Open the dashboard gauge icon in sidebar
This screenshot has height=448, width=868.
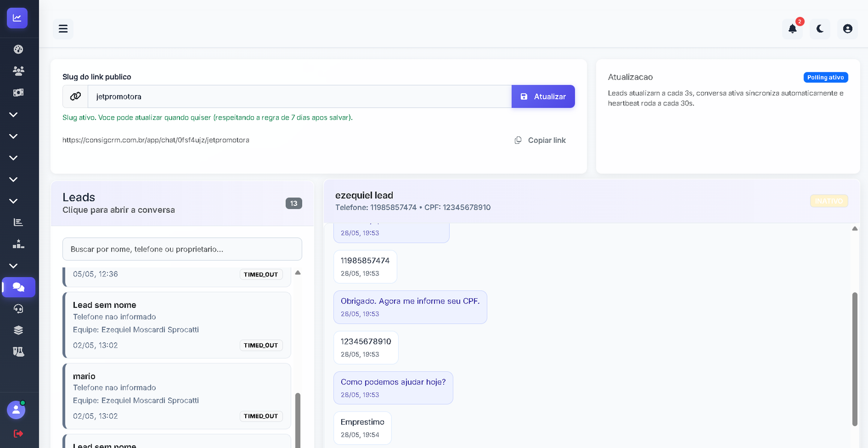point(18,49)
